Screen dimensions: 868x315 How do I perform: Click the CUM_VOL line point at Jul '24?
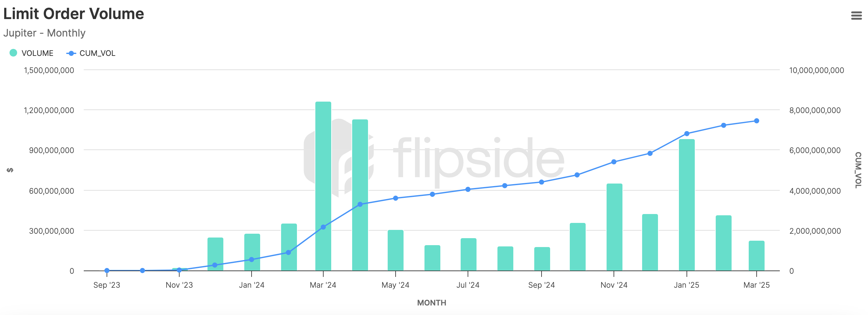(468, 190)
